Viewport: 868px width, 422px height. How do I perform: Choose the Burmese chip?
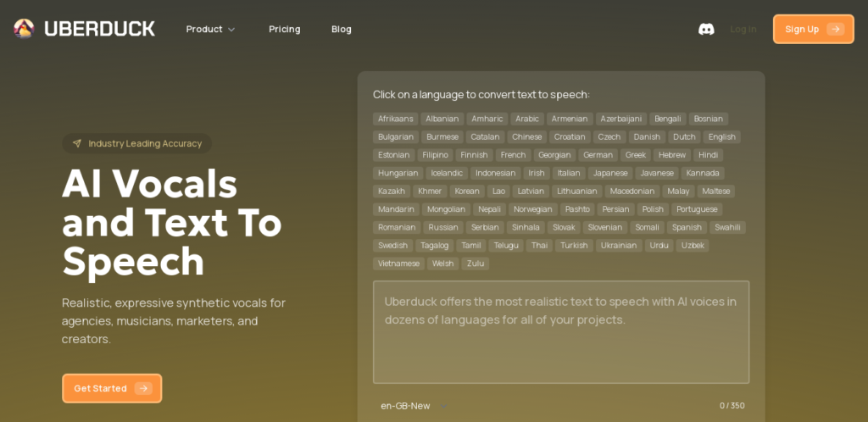(x=442, y=137)
